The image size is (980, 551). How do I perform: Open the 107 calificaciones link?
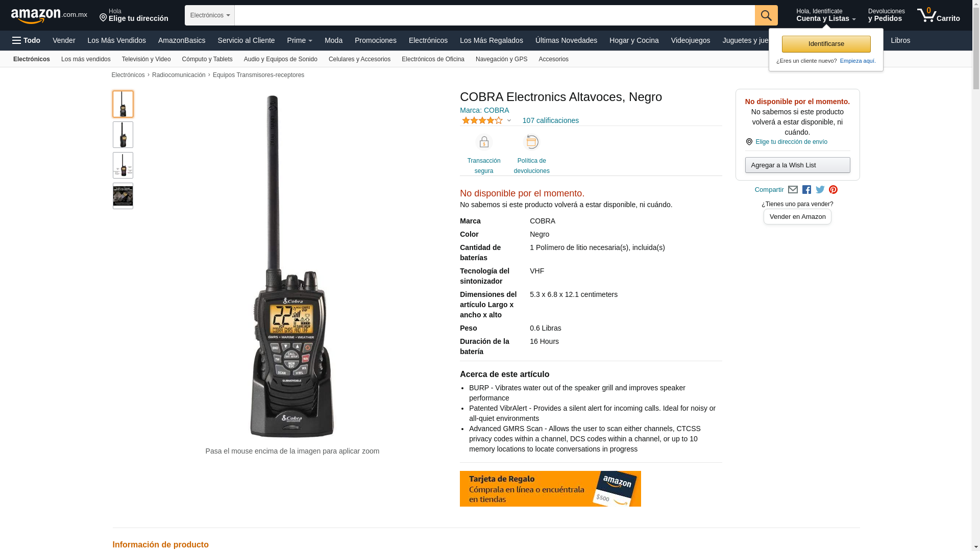coord(550,120)
